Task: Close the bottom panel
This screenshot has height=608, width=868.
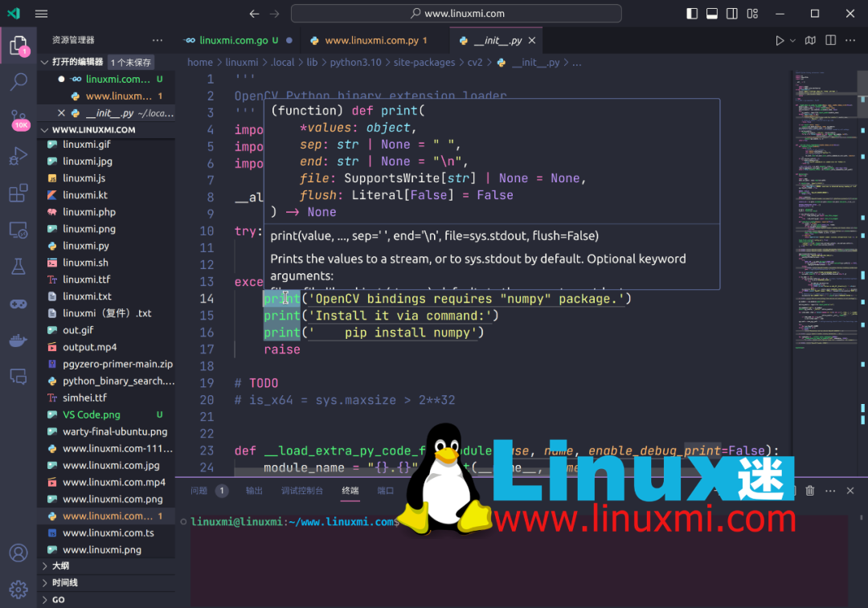Action: pyautogui.click(x=850, y=491)
